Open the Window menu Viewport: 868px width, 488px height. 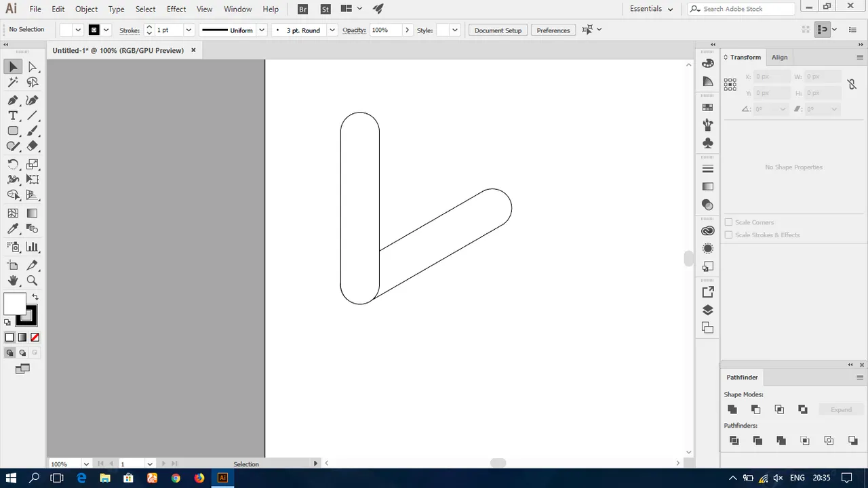tap(237, 9)
